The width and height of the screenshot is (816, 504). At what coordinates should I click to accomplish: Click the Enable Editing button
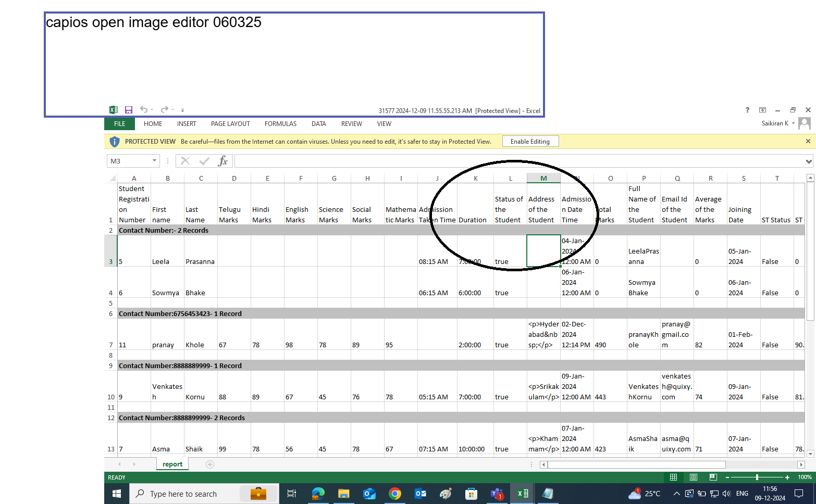530,142
